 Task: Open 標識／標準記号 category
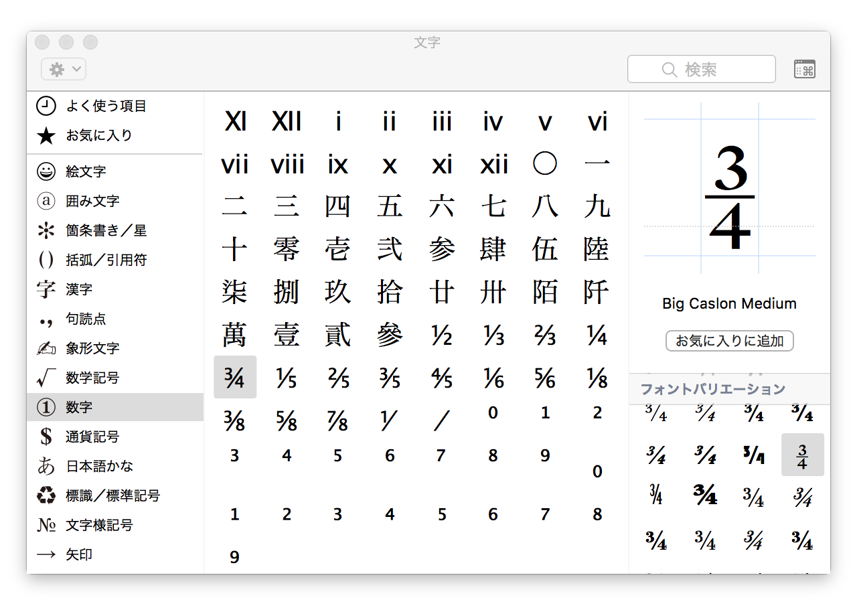pos(115,495)
